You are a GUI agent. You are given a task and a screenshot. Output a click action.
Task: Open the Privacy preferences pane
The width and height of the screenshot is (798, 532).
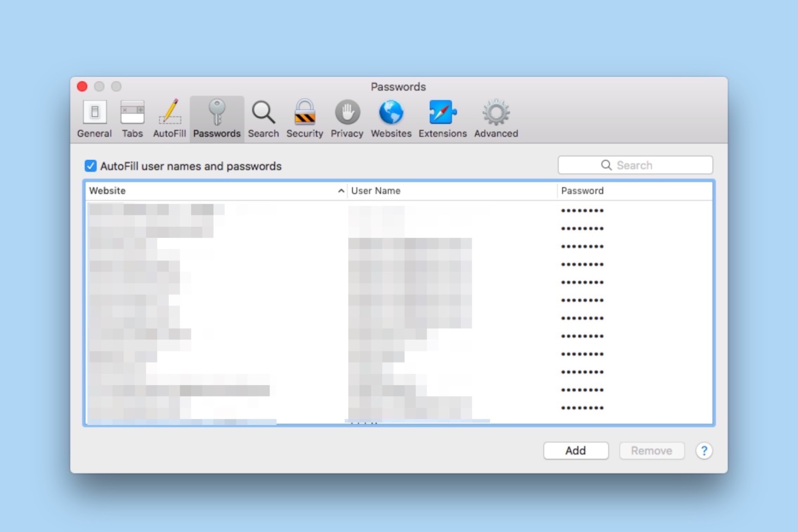pyautogui.click(x=346, y=118)
